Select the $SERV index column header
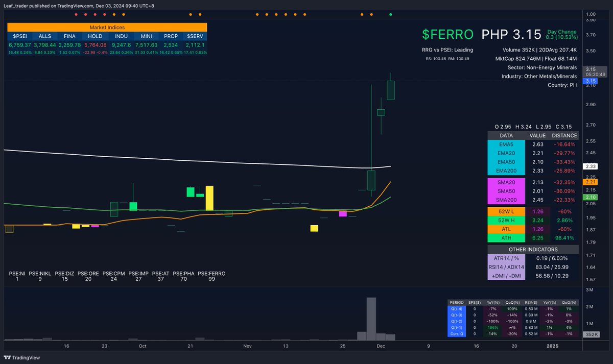Viewport: 613px width, 364px height. [x=194, y=36]
